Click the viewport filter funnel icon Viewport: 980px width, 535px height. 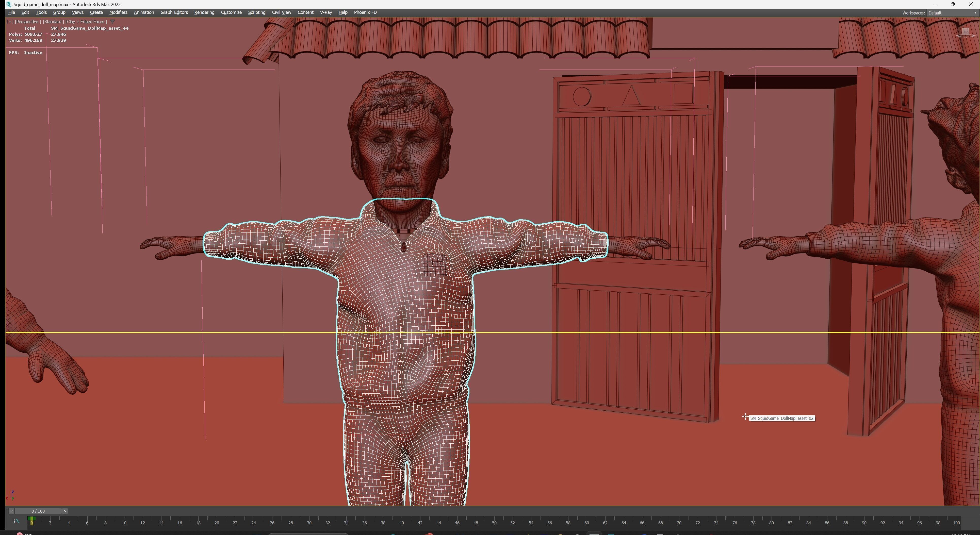pyautogui.click(x=112, y=22)
